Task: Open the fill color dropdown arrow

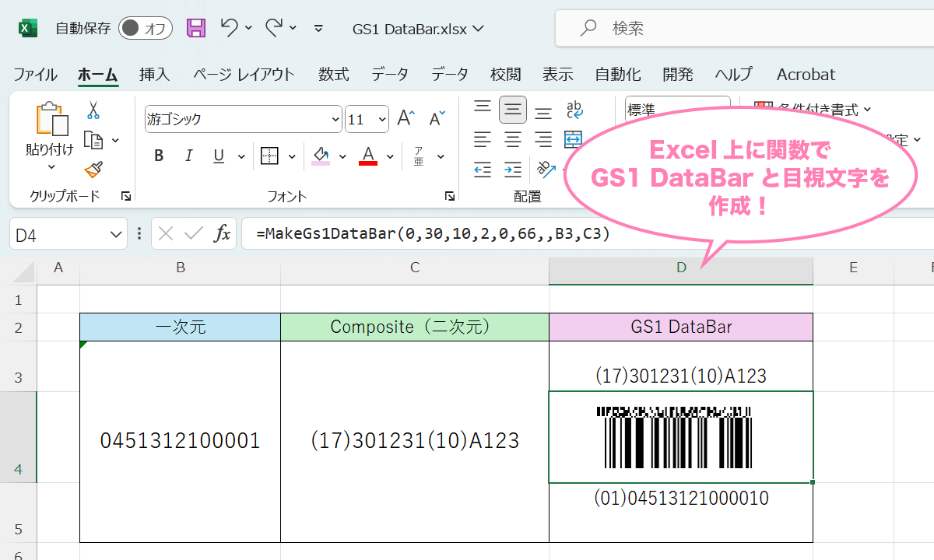Action: 342,156
